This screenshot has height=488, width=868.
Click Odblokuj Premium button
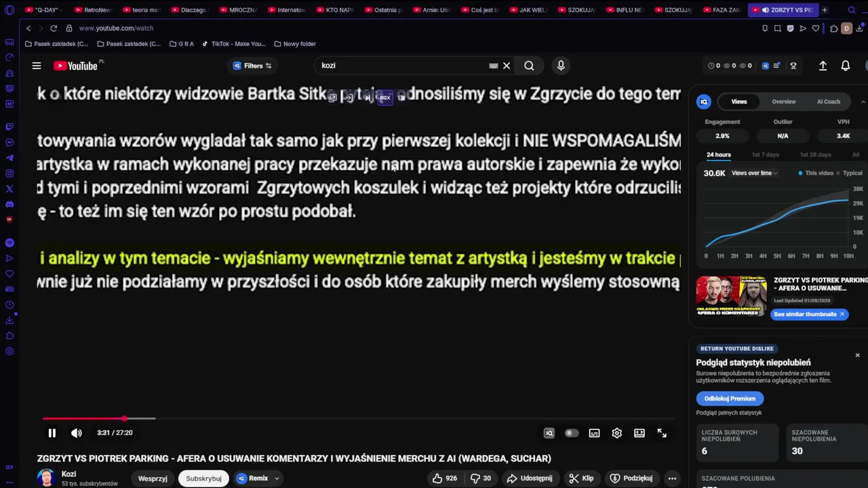(x=730, y=399)
